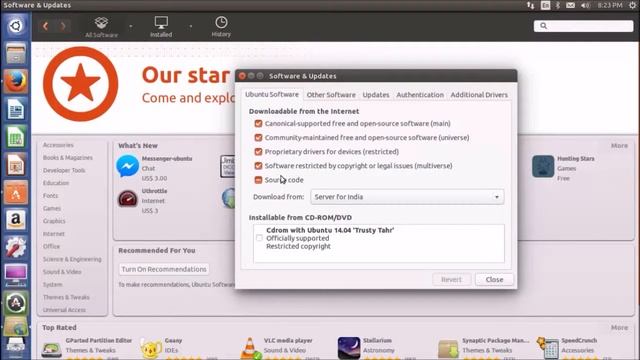Open System Settings wrench-and-gear dock icon
The image size is (640, 360).
[16, 247]
